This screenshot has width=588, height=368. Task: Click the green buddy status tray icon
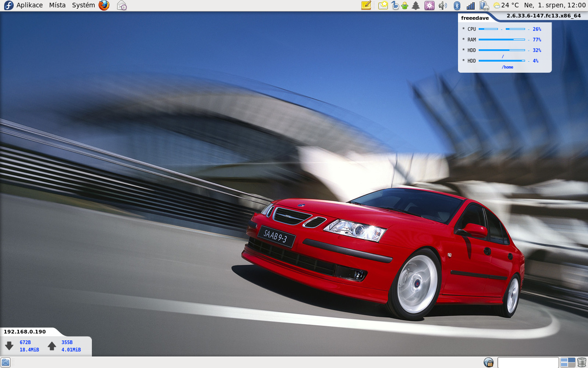coord(405,6)
